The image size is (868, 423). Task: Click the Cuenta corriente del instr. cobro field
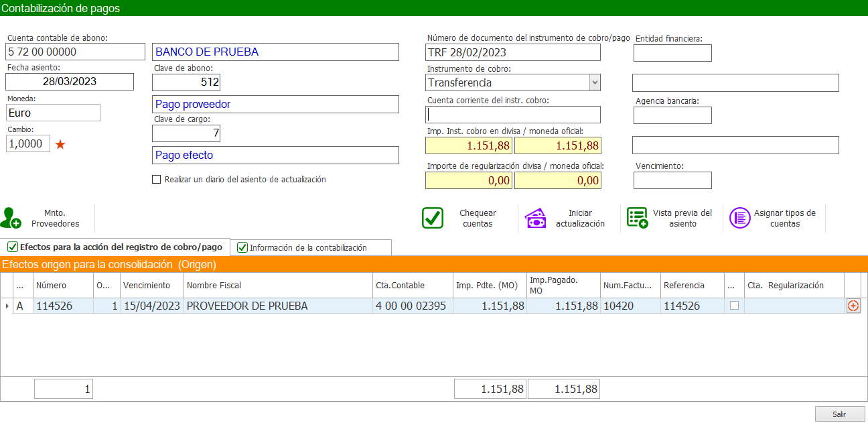tap(513, 115)
